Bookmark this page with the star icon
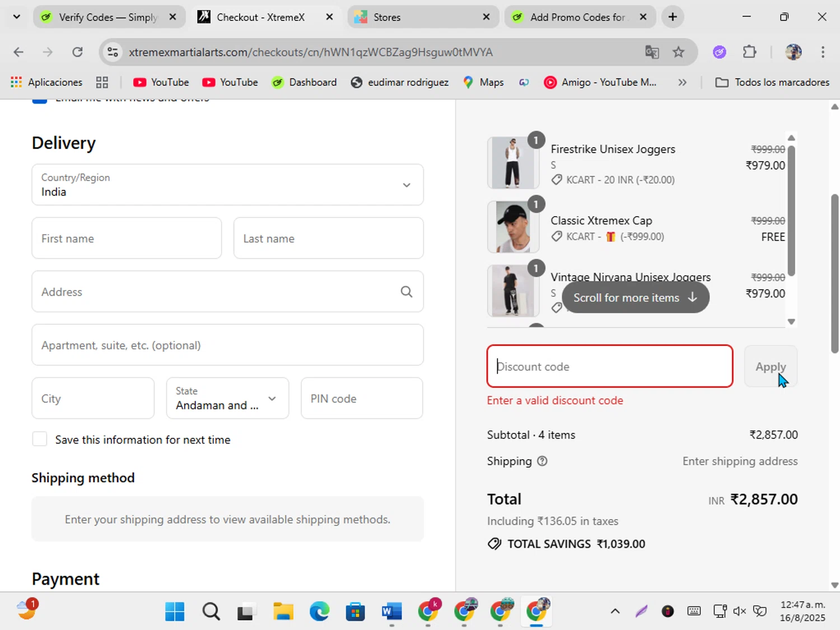The width and height of the screenshot is (840, 630). click(x=679, y=52)
